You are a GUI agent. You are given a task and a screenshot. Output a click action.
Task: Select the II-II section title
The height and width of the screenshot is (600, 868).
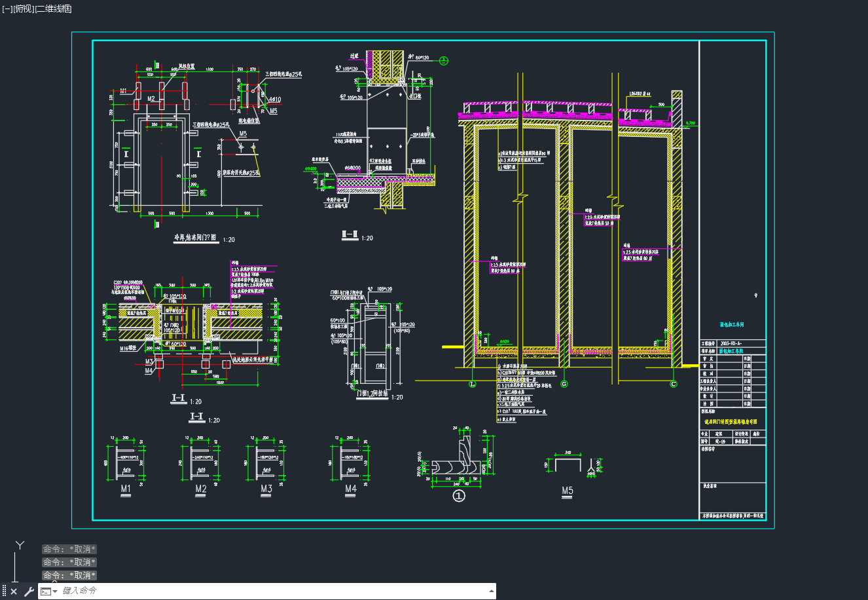point(350,233)
